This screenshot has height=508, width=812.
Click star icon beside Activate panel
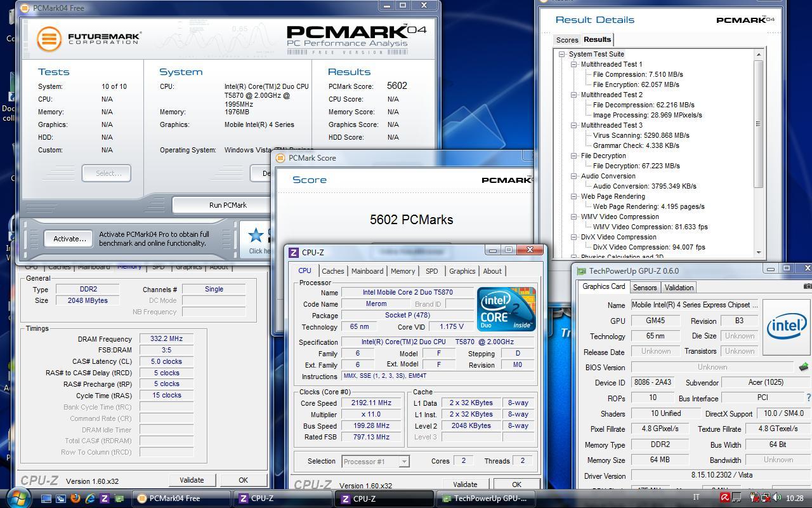click(x=256, y=236)
